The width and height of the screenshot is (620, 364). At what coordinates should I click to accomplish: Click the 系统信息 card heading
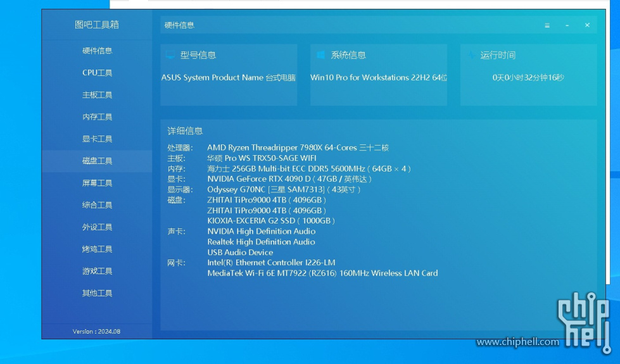point(348,55)
